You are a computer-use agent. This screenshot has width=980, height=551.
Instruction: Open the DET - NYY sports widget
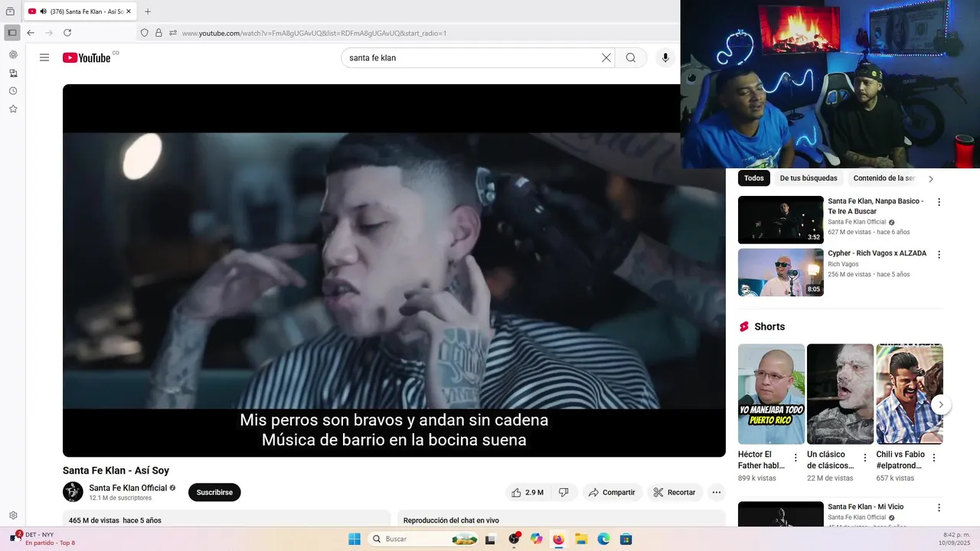42,538
